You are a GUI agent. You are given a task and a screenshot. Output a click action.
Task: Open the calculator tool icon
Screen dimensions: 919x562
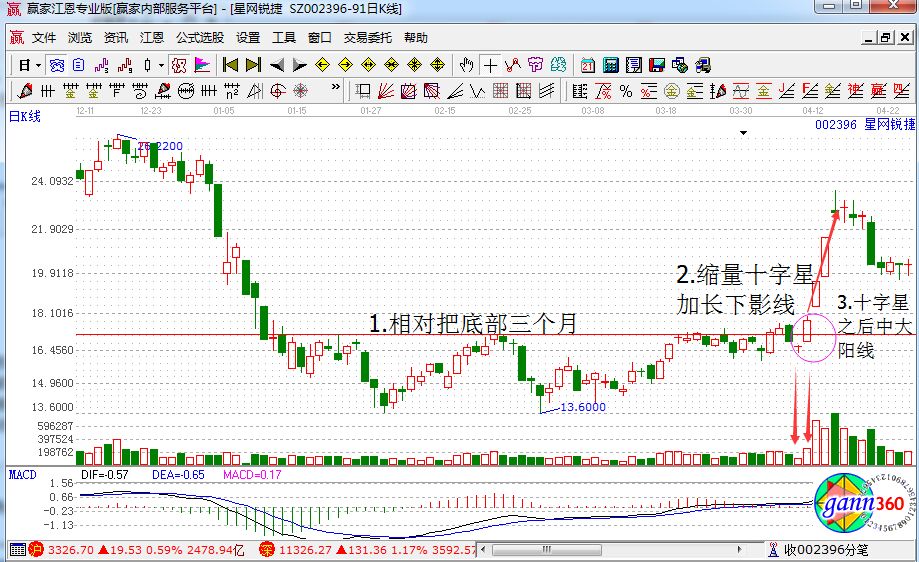point(610,65)
